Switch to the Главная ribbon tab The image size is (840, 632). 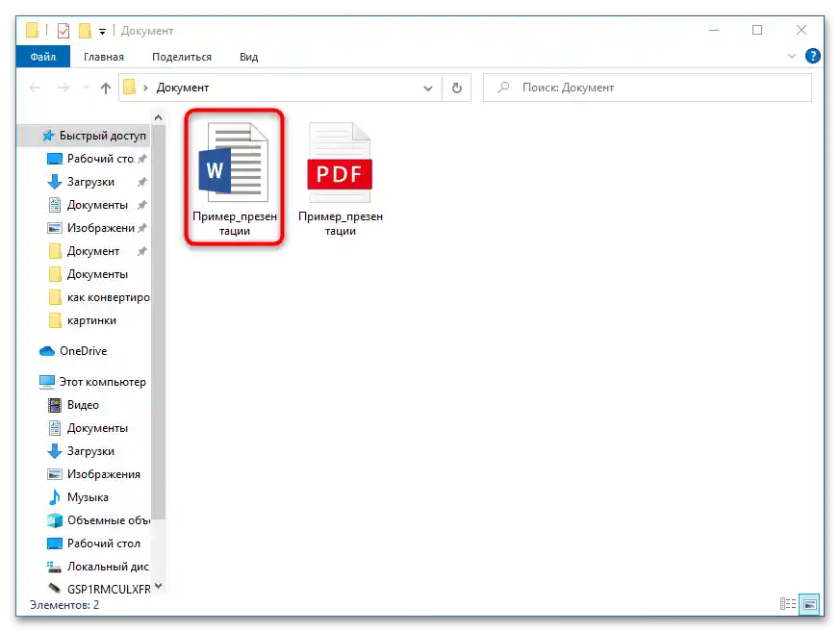(x=103, y=57)
